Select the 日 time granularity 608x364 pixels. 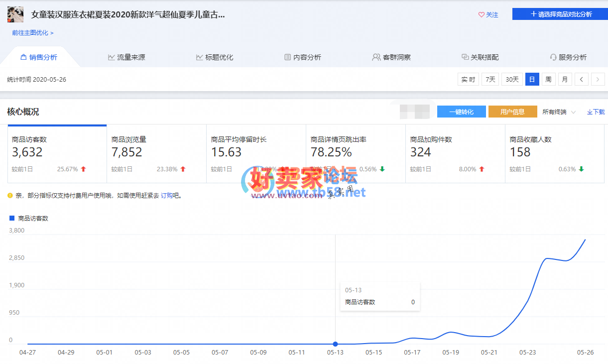(532, 79)
